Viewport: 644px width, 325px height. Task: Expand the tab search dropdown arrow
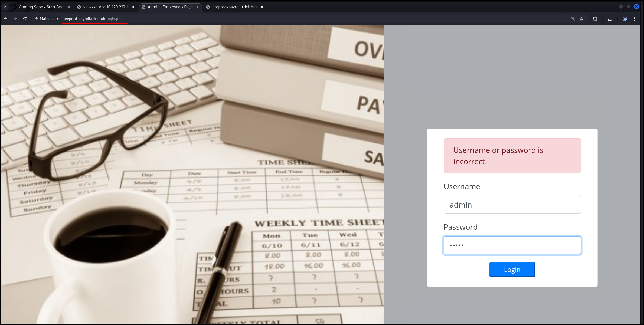click(x=5, y=7)
